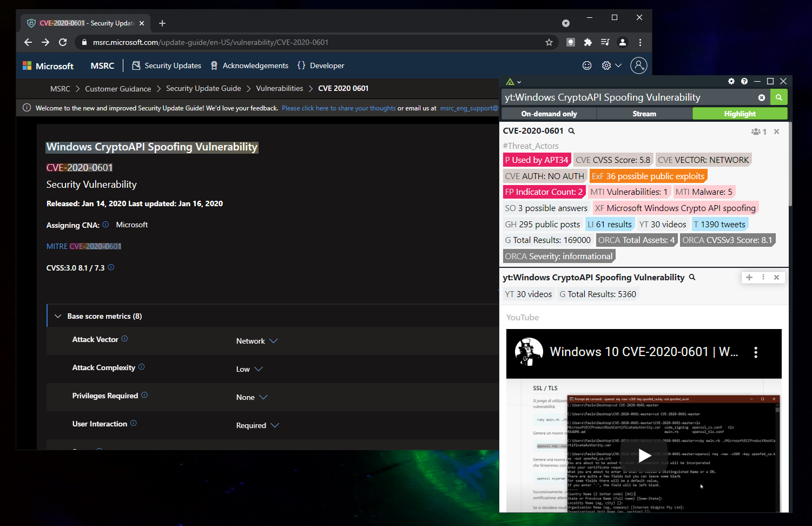The image size is (812, 526).
Task: Click the overlay panel scrollbar
Action: tap(790, 164)
